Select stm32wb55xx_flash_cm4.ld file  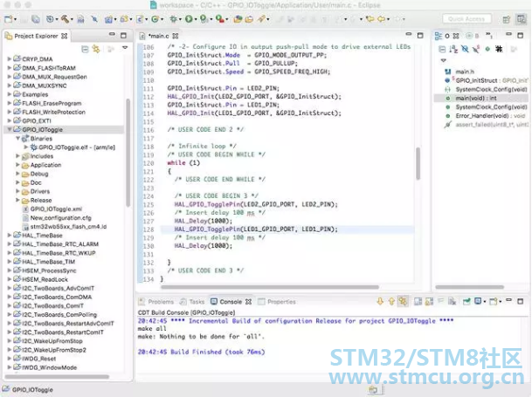pyautogui.click(x=65, y=227)
